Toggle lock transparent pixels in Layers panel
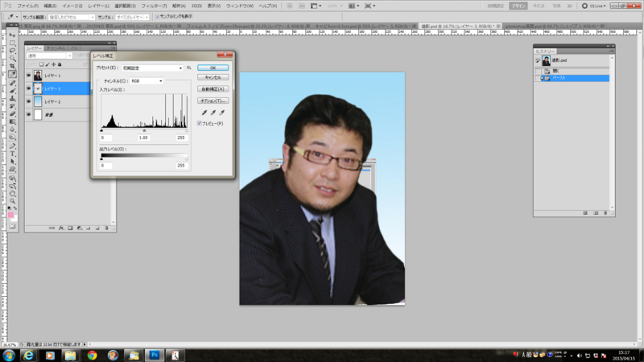Viewport: 644px width, 362px height. (42, 64)
